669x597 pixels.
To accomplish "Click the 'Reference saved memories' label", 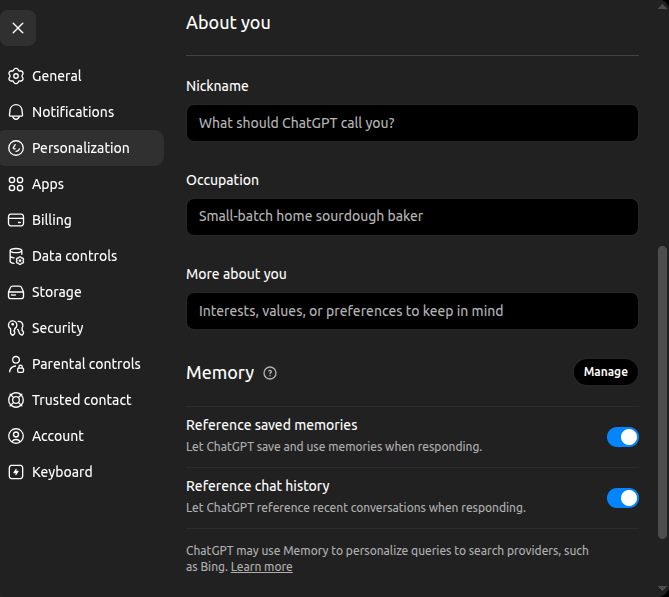I will tap(272, 425).
